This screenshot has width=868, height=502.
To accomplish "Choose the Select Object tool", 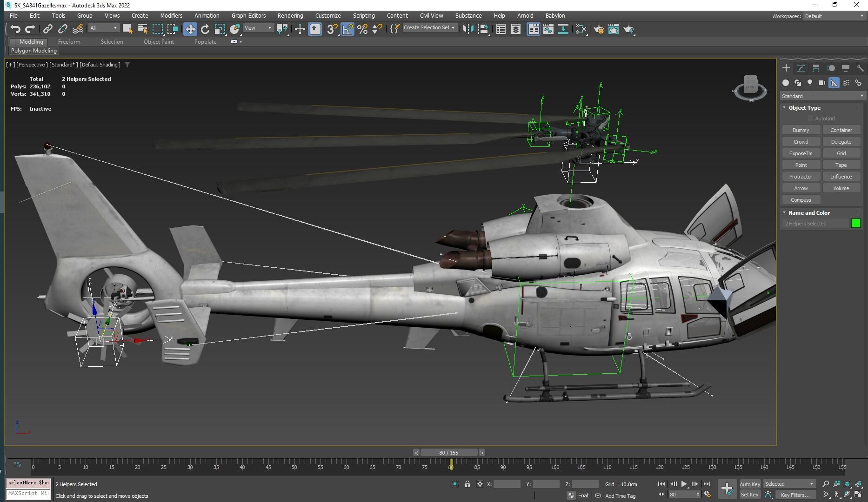I will tap(127, 29).
